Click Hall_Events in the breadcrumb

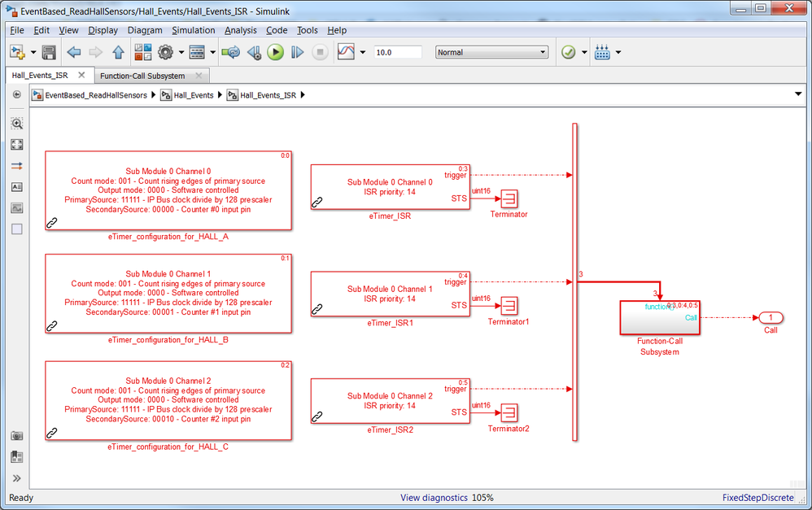click(193, 95)
